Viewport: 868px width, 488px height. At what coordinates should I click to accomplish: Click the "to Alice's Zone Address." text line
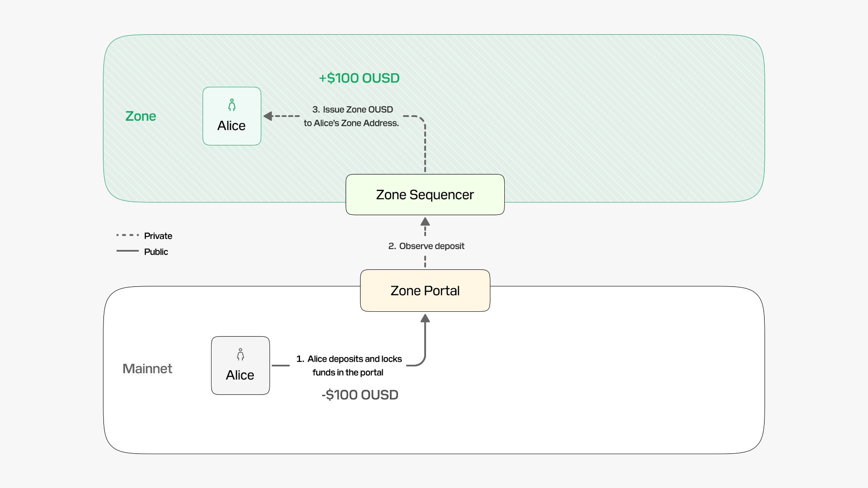coord(351,123)
